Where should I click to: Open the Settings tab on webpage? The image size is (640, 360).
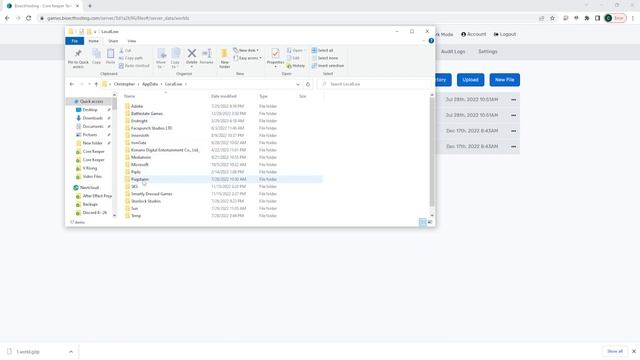pos(488,51)
